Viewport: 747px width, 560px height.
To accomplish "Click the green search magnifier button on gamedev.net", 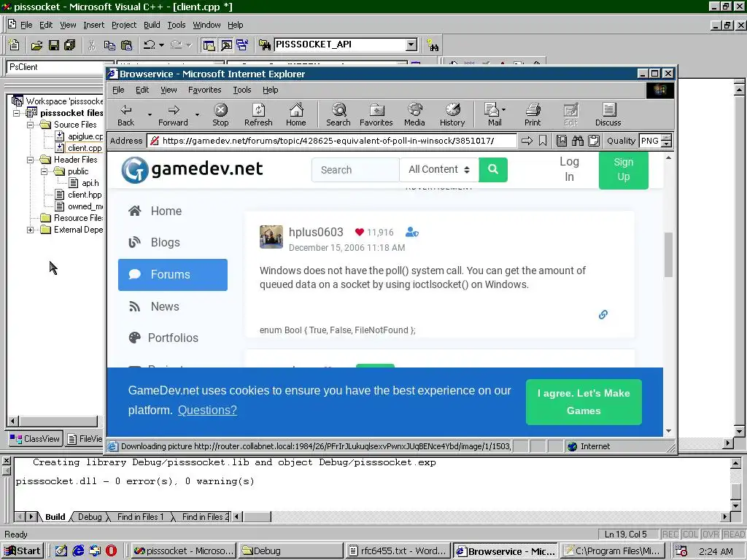I will tap(493, 169).
